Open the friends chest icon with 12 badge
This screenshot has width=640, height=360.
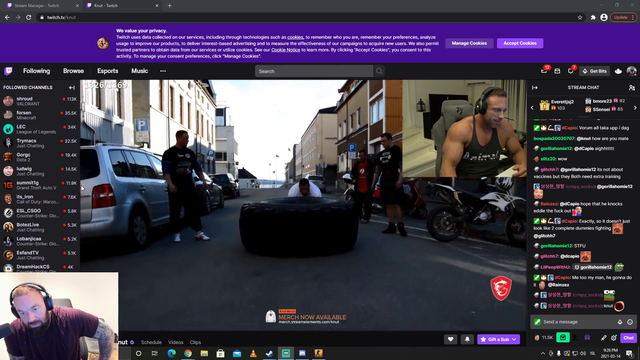tap(544, 71)
